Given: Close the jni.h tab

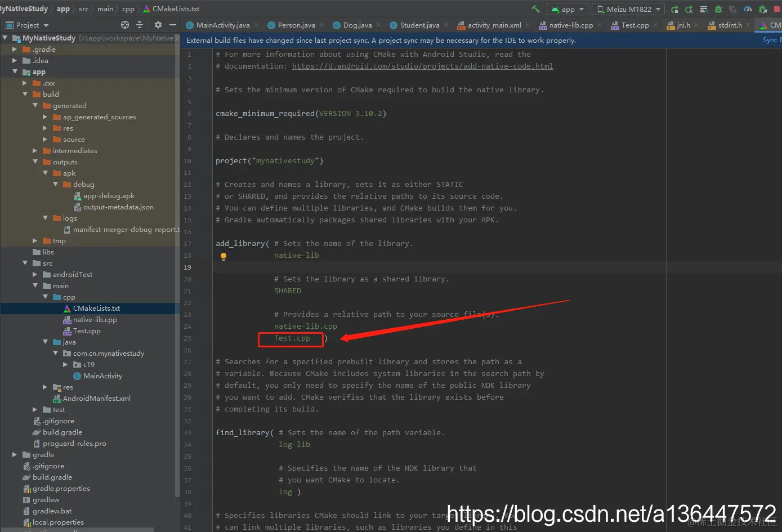Looking at the screenshot, I should 696,25.
